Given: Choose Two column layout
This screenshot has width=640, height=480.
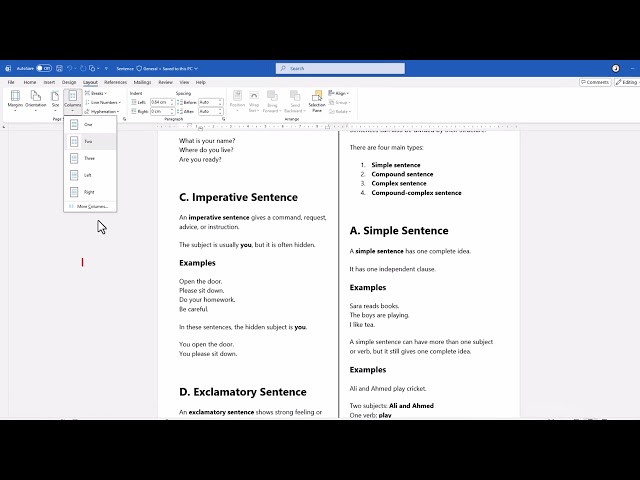Looking at the screenshot, I should [90, 141].
